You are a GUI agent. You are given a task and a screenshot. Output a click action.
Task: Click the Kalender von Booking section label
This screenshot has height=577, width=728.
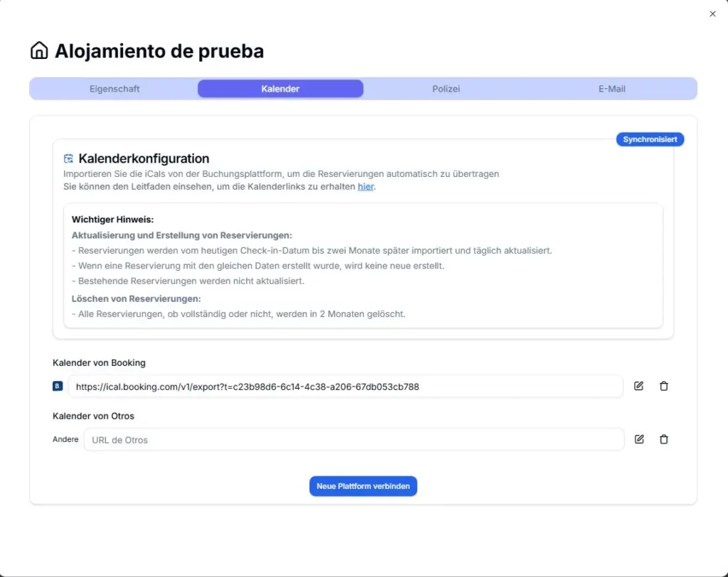(100, 362)
